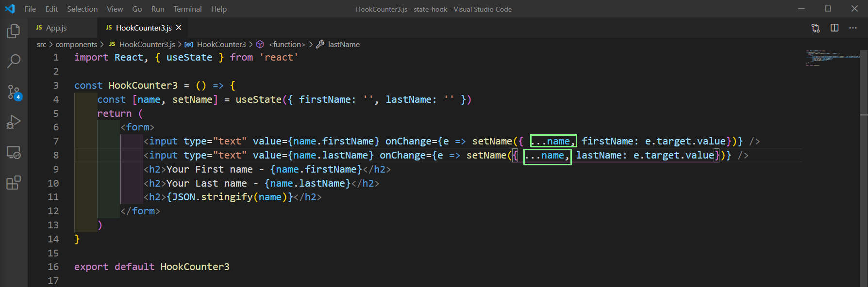Screen dimensions: 868x287
Task: Click the opening <form> tag on line 6
Action: 137,127
